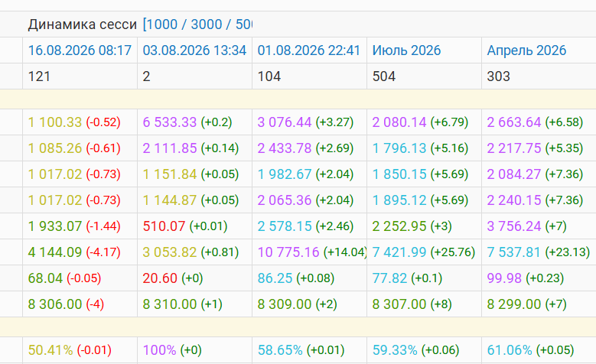Click the value 86.25 (+0.08)
This screenshot has height=364, width=596.
(x=296, y=278)
